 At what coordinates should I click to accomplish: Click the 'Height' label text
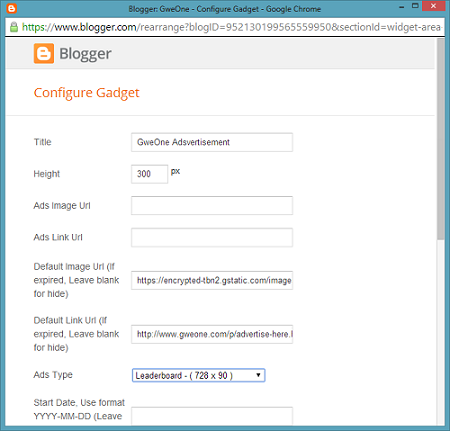click(x=47, y=174)
